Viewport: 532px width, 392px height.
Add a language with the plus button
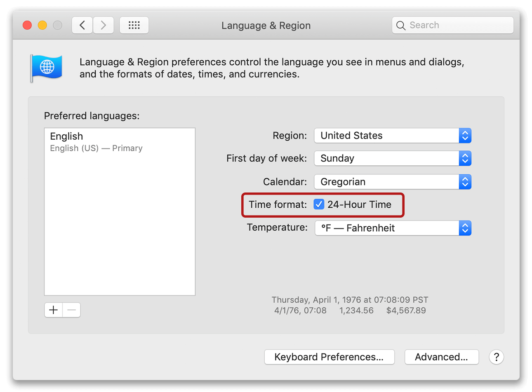[x=54, y=310]
